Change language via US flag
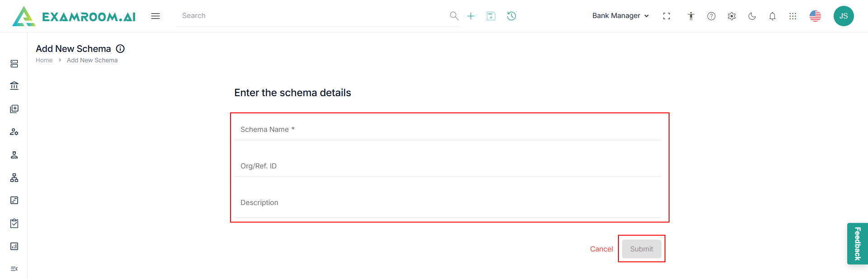The height and width of the screenshot is (279, 868). [x=815, y=16]
